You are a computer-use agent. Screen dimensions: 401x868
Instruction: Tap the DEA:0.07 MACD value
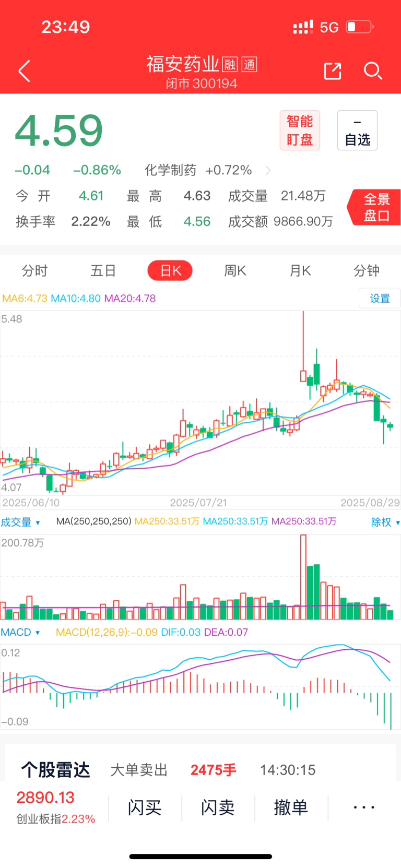pos(226,632)
